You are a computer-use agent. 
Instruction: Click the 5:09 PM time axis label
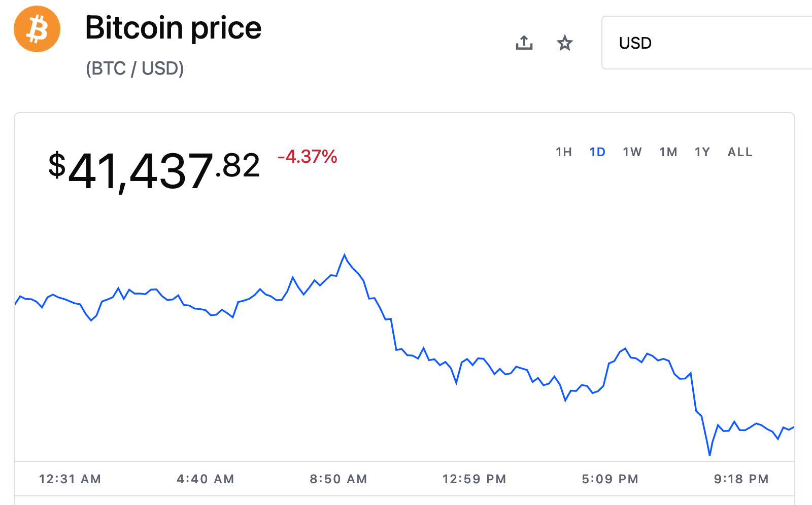[x=610, y=479]
